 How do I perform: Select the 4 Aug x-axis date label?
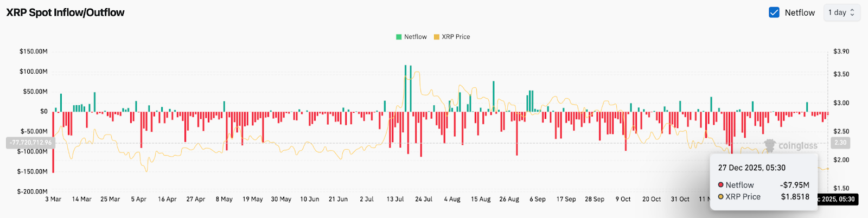[452, 199]
